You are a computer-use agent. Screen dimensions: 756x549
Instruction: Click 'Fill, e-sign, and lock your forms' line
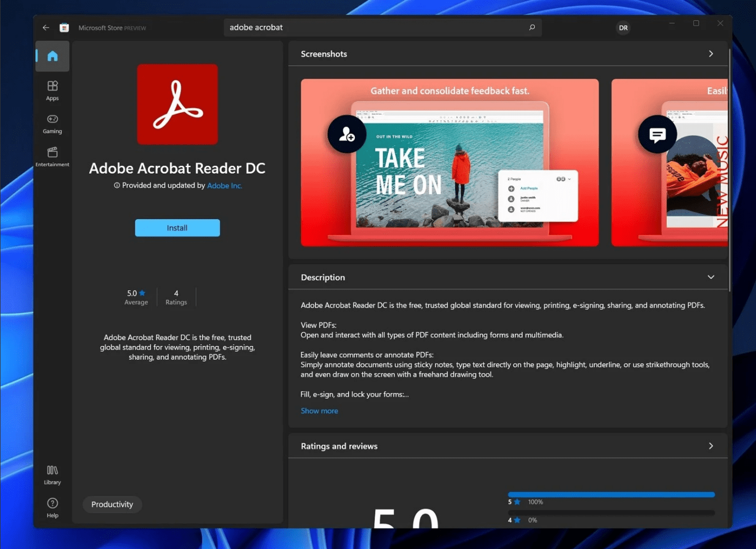pyautogui.click(x=354, y=395)
